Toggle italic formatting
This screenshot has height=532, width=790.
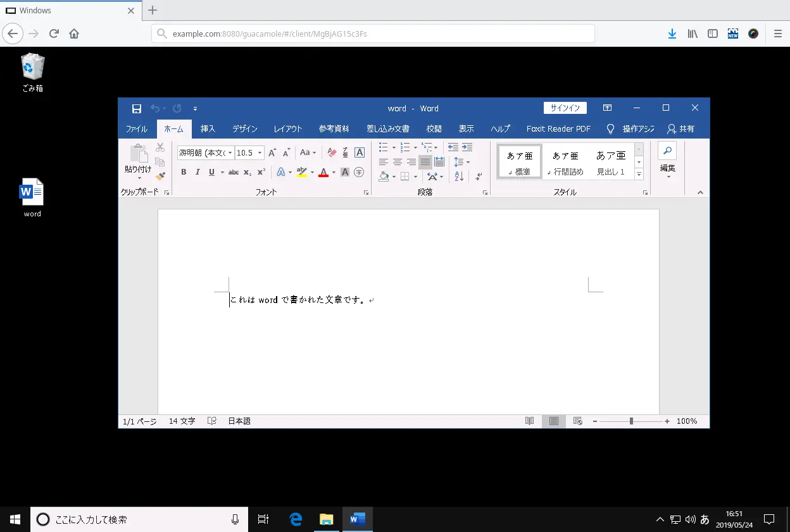pyautogui.click(x=197, y=172)
